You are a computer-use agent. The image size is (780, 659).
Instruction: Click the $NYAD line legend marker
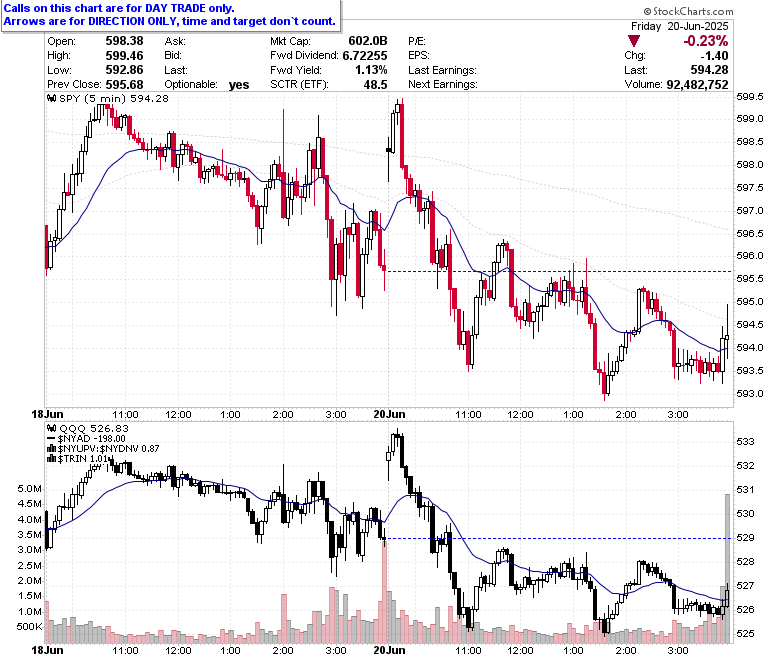click(x=51, y=439)
